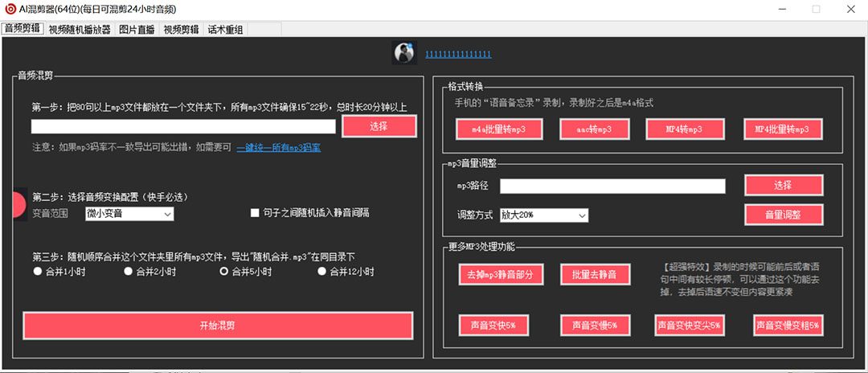Image resolution: width=868 pixels, height=373 pixels.
Task: Click the 去掉mp3静音部分 button
Action: [x=499, y=274]
